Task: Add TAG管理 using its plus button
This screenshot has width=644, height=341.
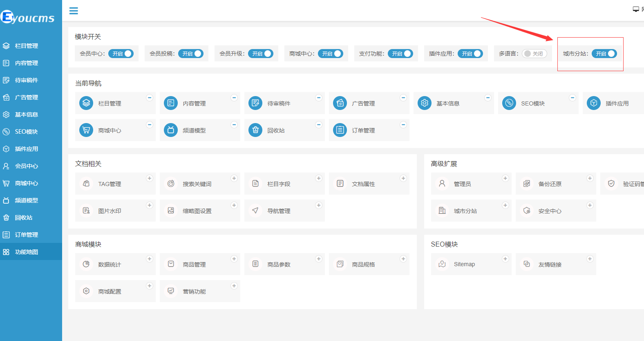Action: tap(150, 178)
